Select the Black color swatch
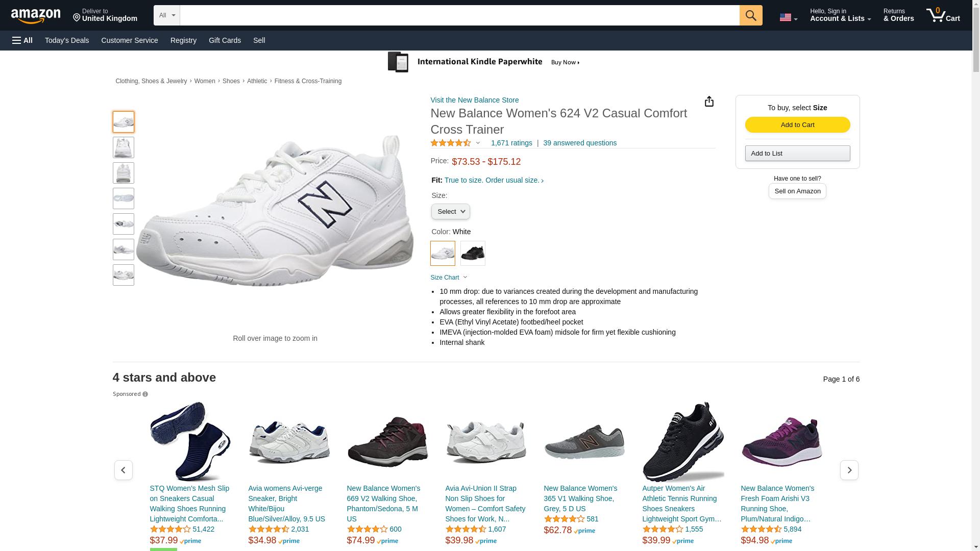Screen dimensions: 980x551 (x=473, y=253)
